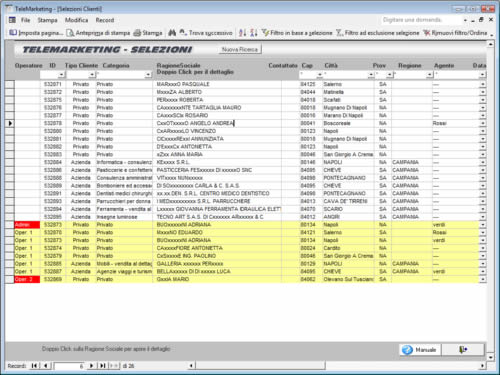Image resolution: width=500 pixels, height=375 pixels.
Task: Click the form control icon left of File
Action: (x=12, y=20)
